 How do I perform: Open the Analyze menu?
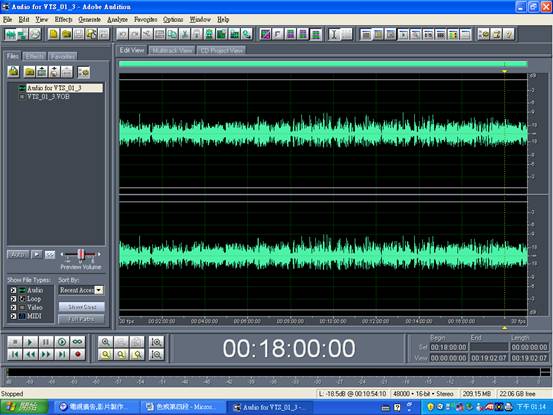(117, 19)
